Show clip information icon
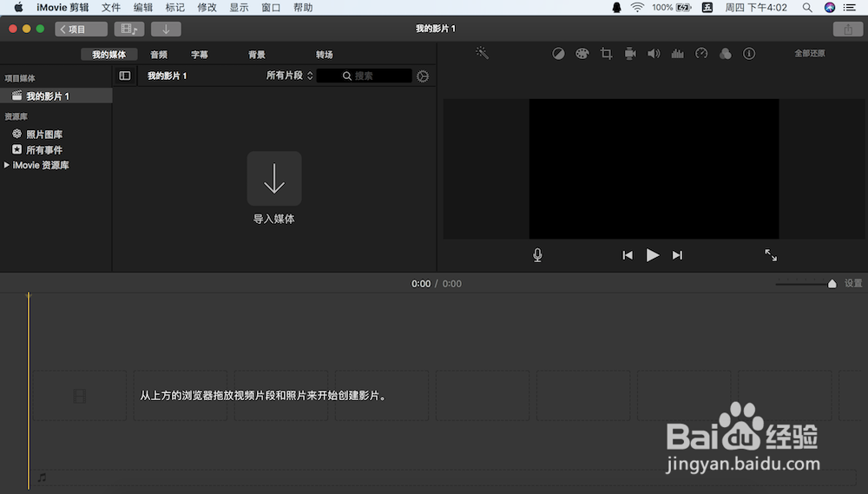868x494 pixels. coord(749,54)
